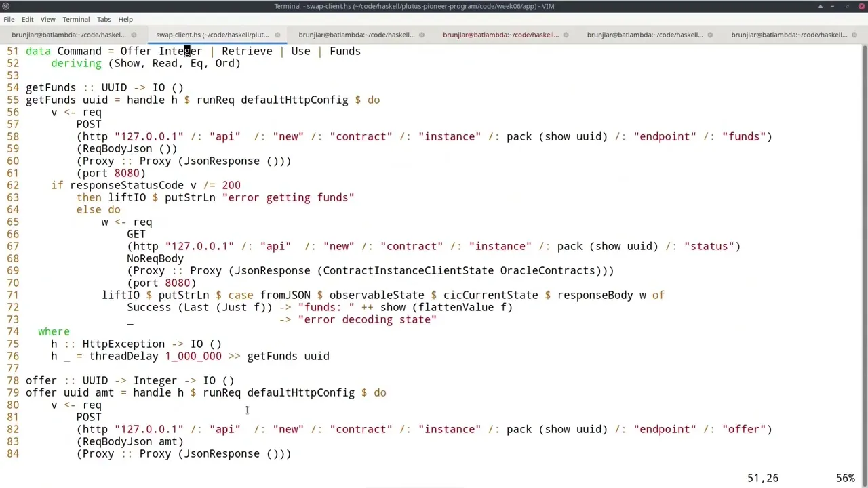Click the cursor position indicator 51,26

[762, 478]
